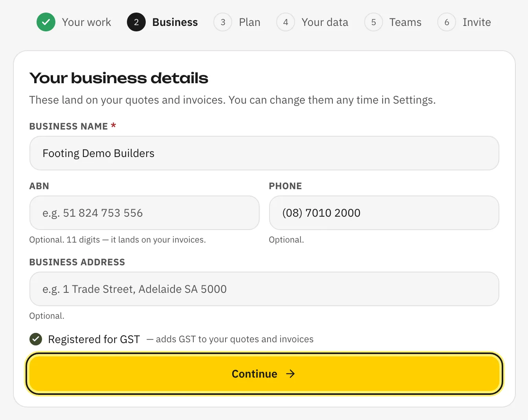The width and height of the screenshot is (528, 420).
Task: Click the Business Address input
Action: click(264, 289)
